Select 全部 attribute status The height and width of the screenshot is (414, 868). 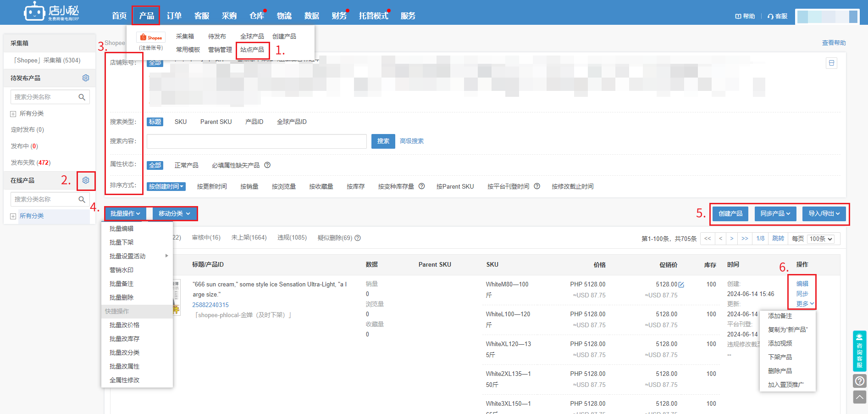(155, 165)
